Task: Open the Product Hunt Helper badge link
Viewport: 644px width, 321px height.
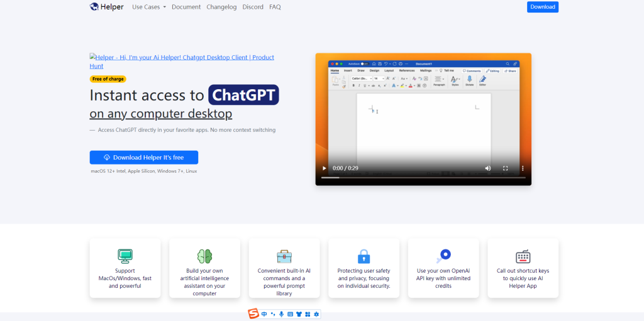Action: 182,62
